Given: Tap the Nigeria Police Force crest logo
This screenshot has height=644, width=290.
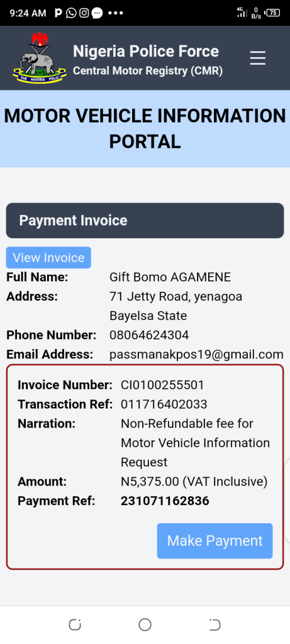Looking at the screenshot, I should pos(40,58).
